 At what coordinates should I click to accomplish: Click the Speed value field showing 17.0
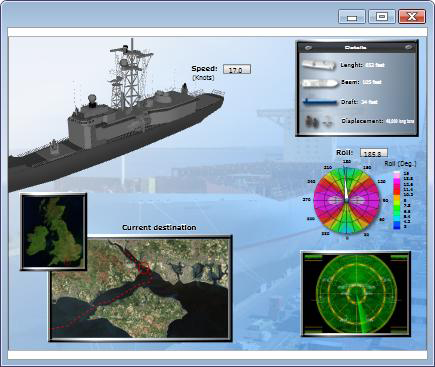point(237,69)
